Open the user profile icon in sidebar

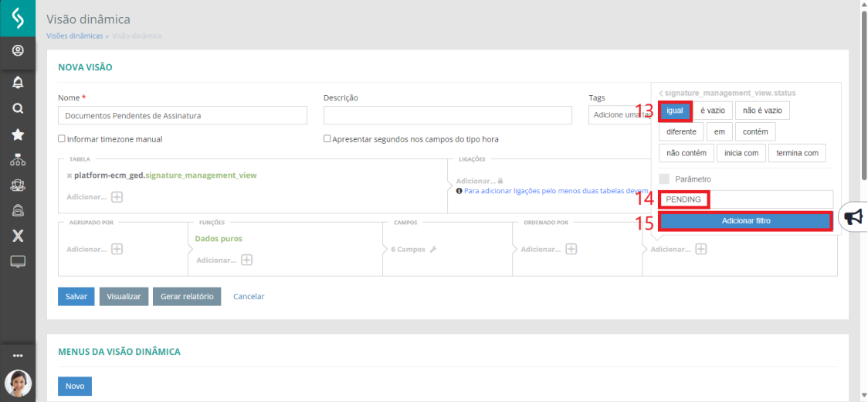pos(18,51)
